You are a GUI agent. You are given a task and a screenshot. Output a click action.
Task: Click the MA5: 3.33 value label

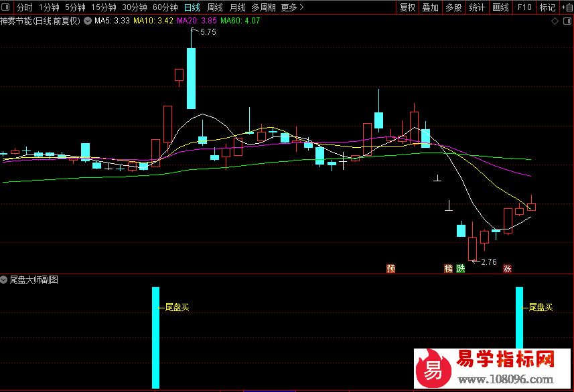pos(112,21)
